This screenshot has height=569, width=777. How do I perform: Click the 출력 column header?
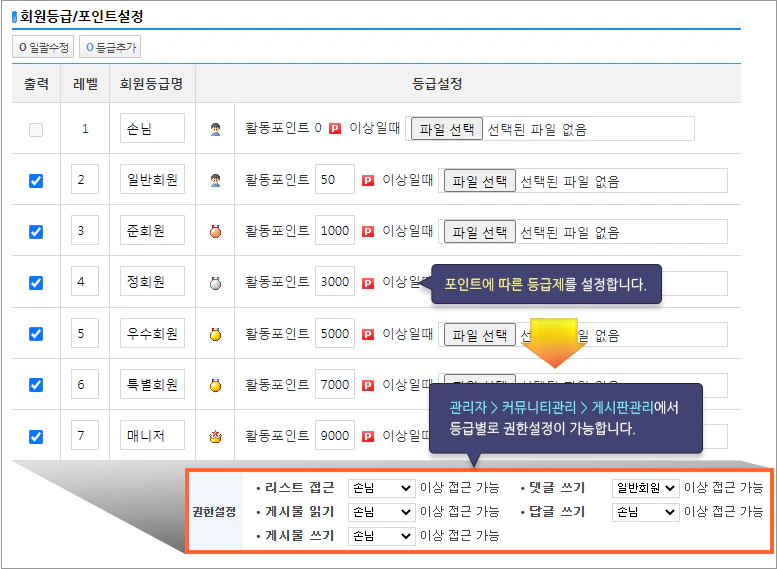36,83
